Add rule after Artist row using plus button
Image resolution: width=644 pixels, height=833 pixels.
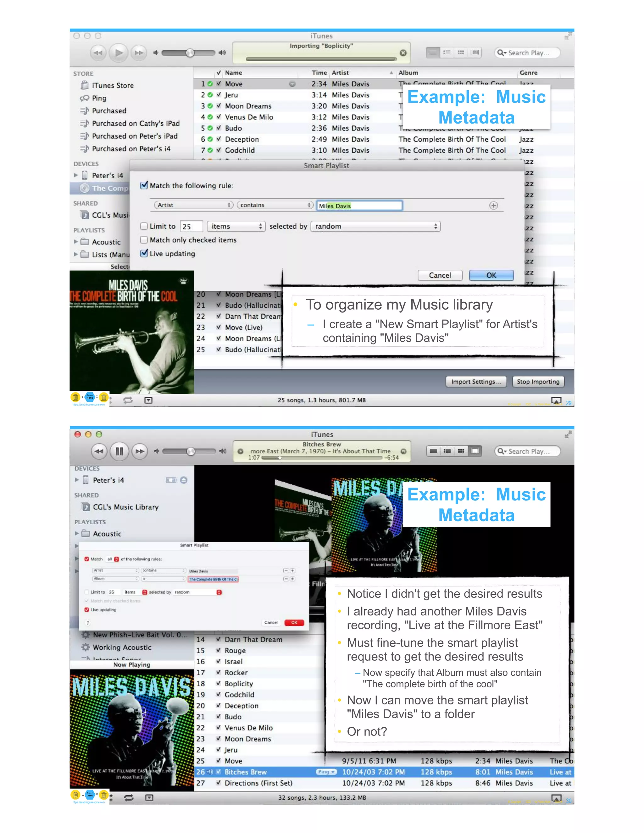point(292,571)
